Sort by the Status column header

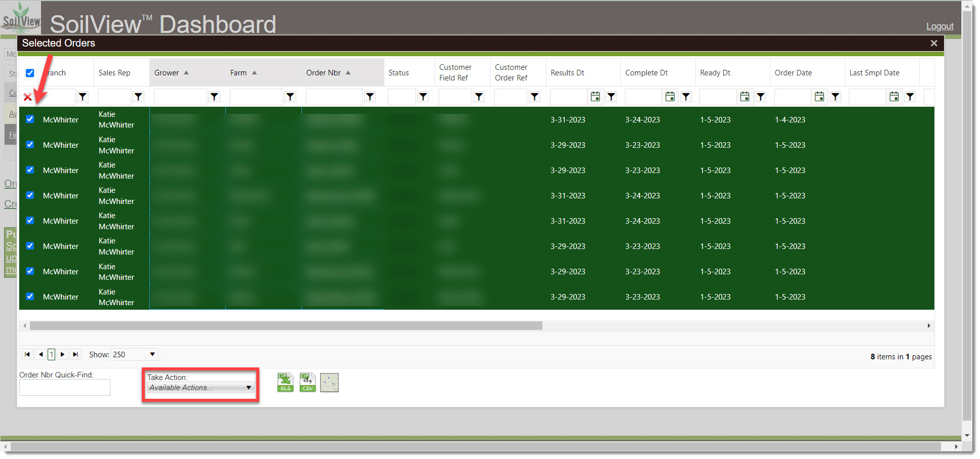(399, 73)
